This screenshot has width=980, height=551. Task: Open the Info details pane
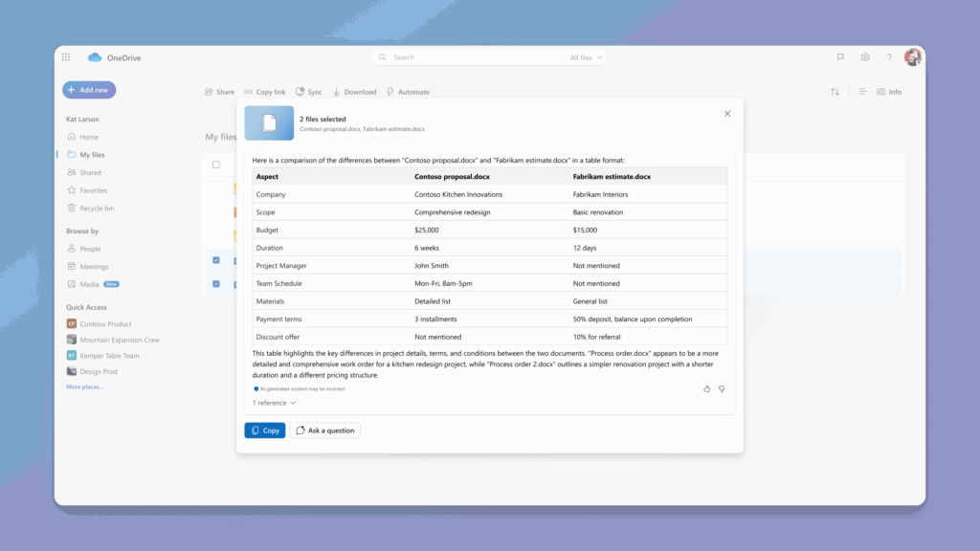pos(889,92)
